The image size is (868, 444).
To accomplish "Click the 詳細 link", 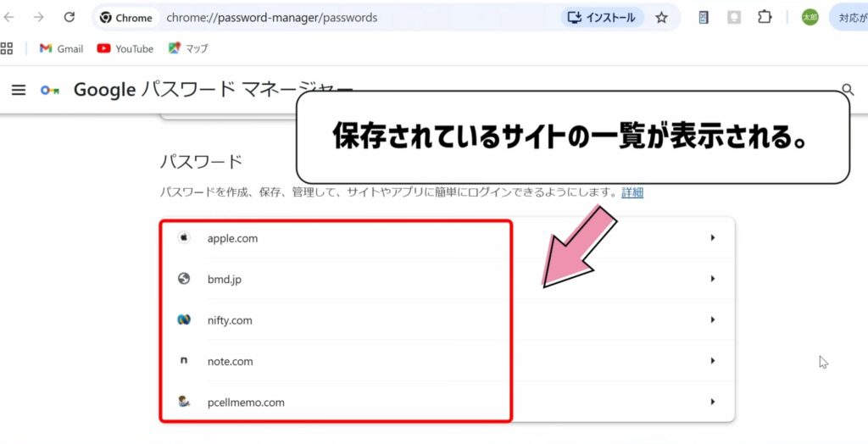I will [632, 192].
